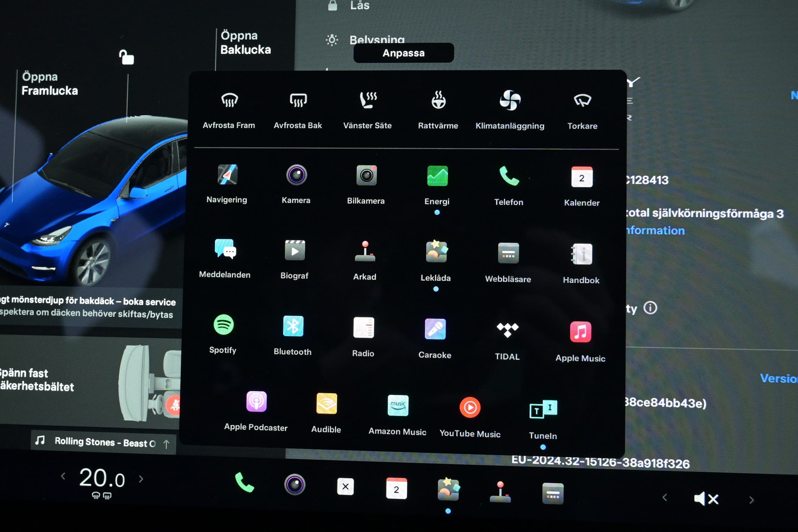Tap the X app icon in dock
This screenshot has height=532, width=798.
pyautogui.click(x=345, y=487)
